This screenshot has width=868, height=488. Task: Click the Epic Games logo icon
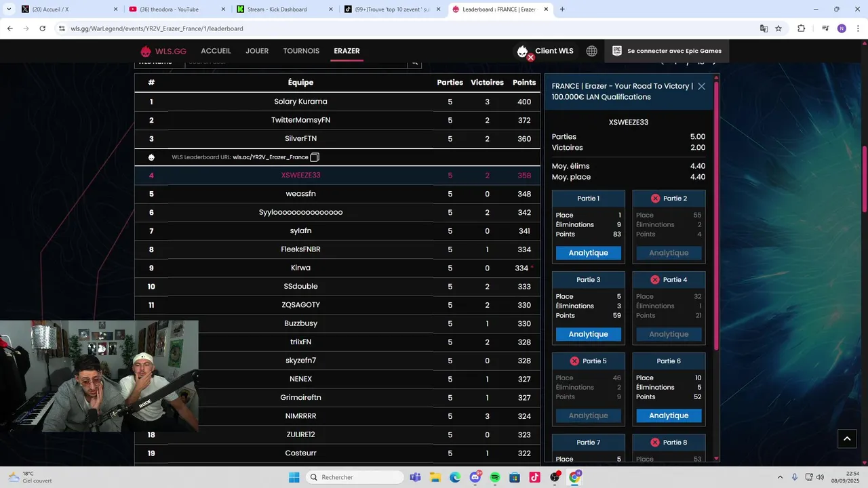click(617, 51)
